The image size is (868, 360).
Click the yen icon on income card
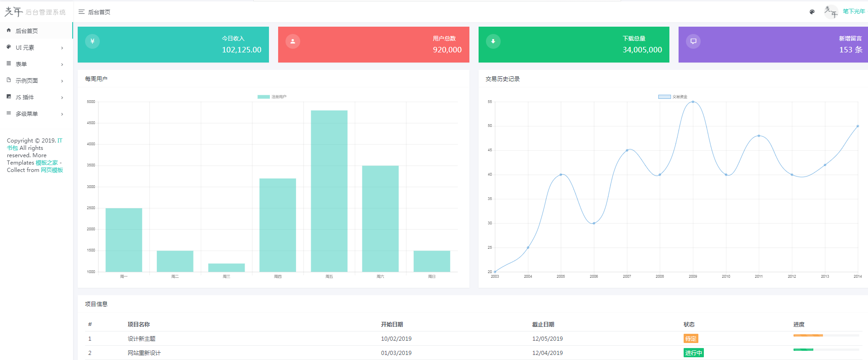(x=92, y=41)
